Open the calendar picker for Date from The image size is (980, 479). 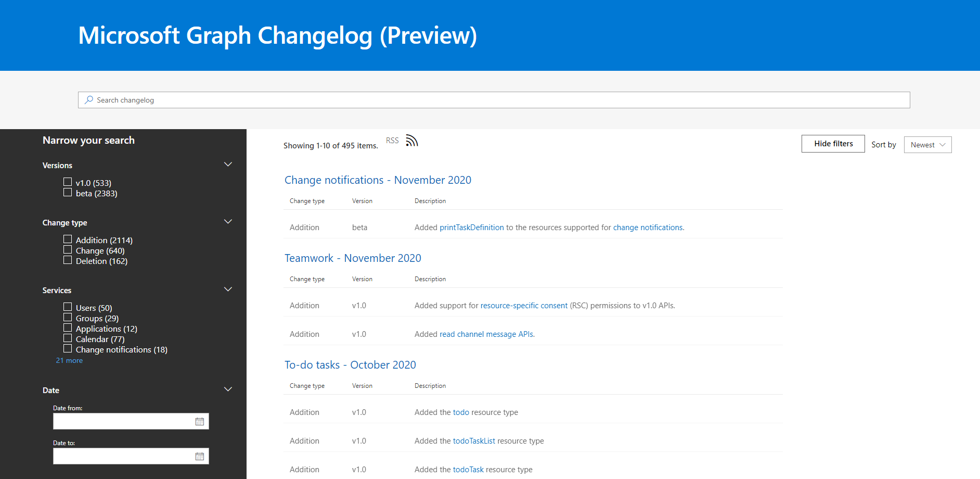click(x=200, y=421)
